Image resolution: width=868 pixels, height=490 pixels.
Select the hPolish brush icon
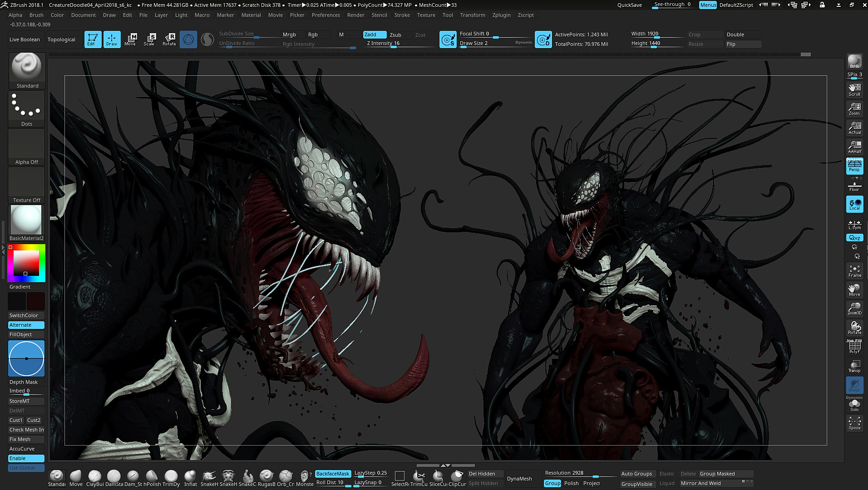point(152,478)
